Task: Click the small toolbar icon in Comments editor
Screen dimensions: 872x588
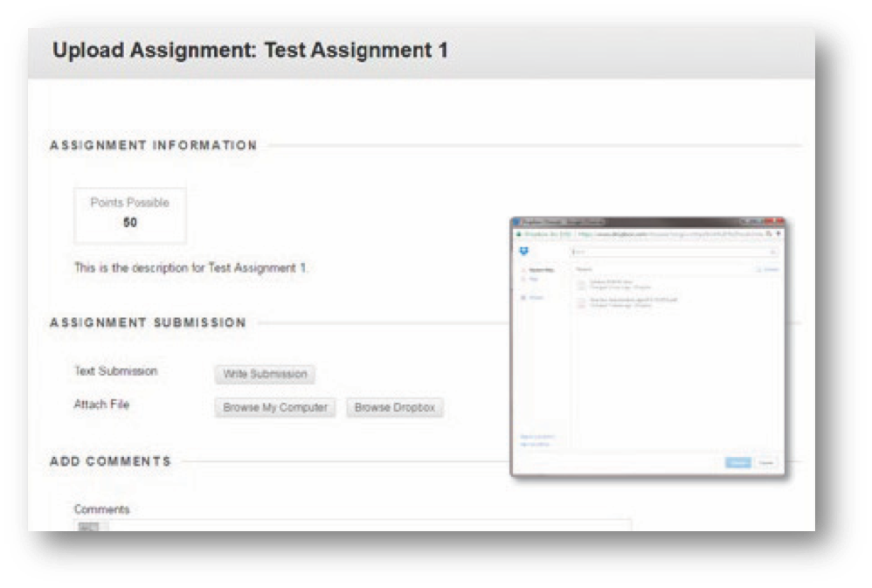Action: [x=93, y=527]
